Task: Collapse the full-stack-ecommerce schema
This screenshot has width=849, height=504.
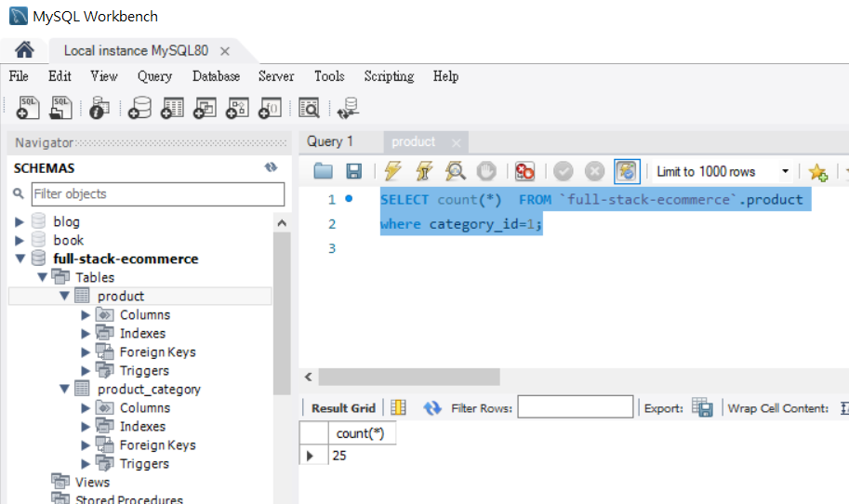Action: click(20, 259)
